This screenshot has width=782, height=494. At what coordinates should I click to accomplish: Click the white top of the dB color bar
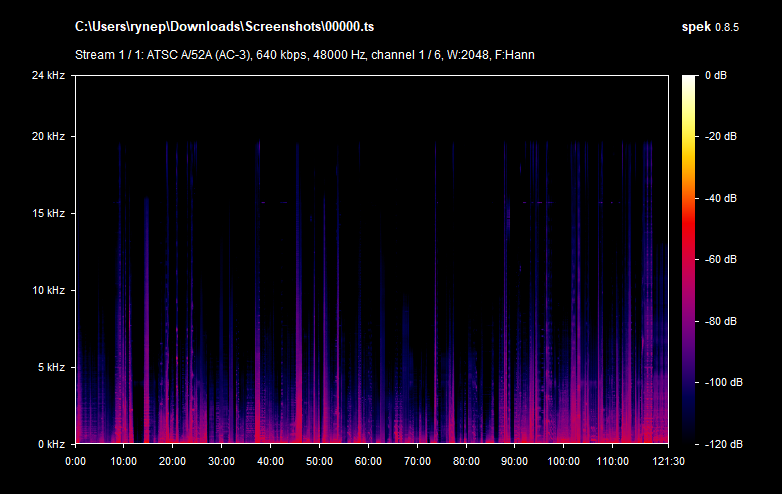click(690, 80)
